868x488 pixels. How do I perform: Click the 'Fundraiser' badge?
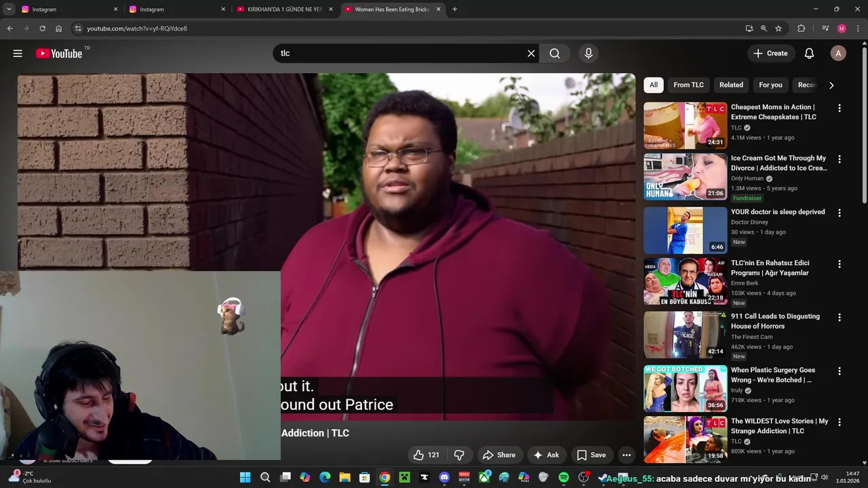click(x=747, y=198)
